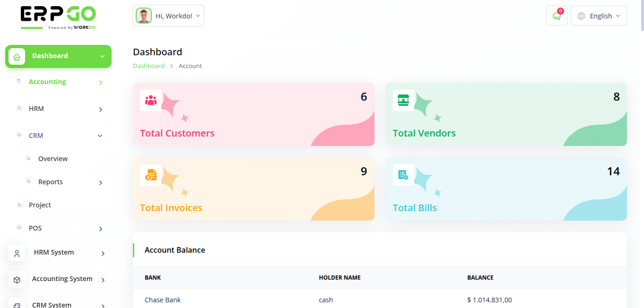Click the Accounting System cube icon
Screen dimensions: 644x308
(17, 280)
